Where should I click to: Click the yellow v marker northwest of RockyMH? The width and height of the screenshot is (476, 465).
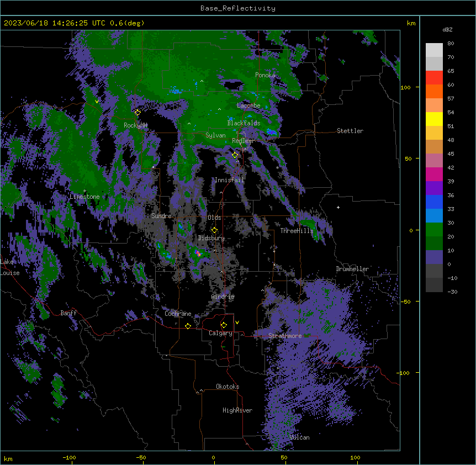pos(97,102)
